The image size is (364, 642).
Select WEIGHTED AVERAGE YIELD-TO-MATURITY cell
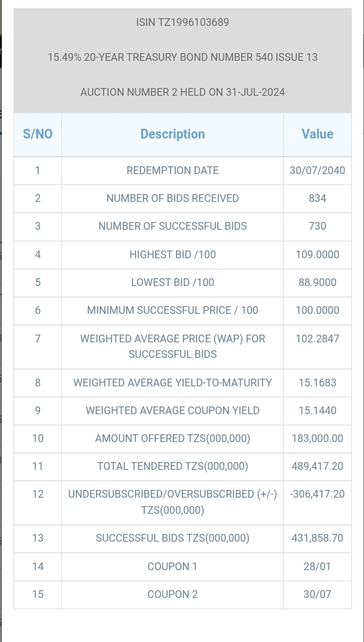point(173,383)
